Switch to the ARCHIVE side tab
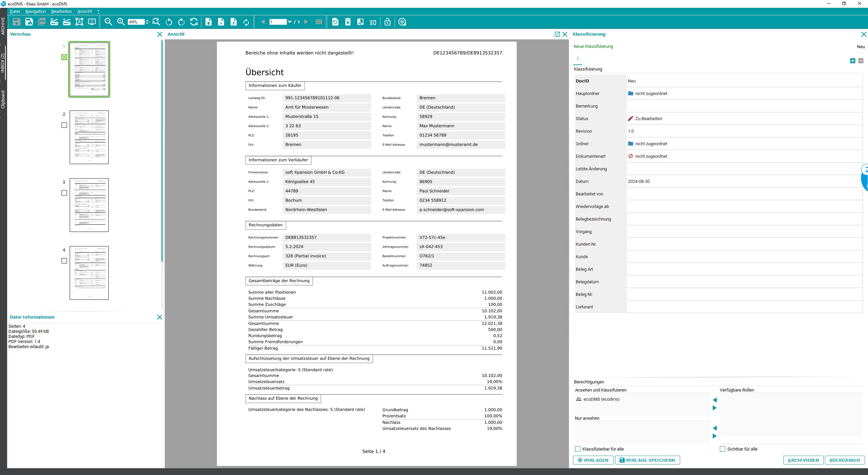The width and height of the screenshot is (868, 475). coord(3,26)
